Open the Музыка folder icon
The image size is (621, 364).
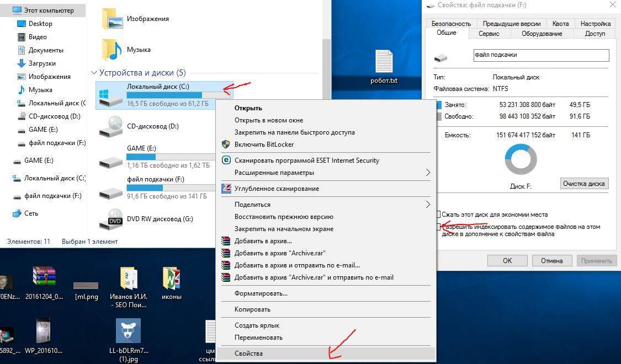tap(112, 50)
